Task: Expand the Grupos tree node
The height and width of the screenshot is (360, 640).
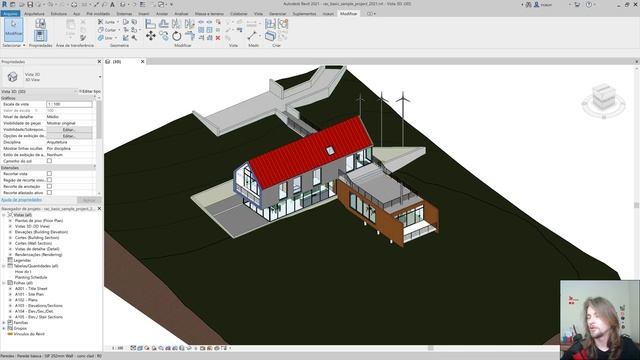Action: pos(4,328)
